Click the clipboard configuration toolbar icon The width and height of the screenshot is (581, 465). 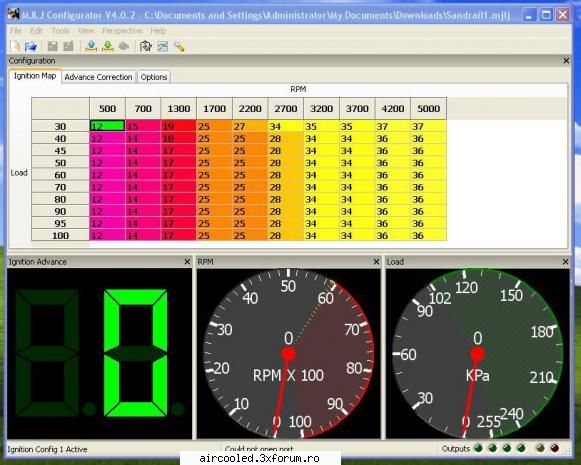coord(146,46)
